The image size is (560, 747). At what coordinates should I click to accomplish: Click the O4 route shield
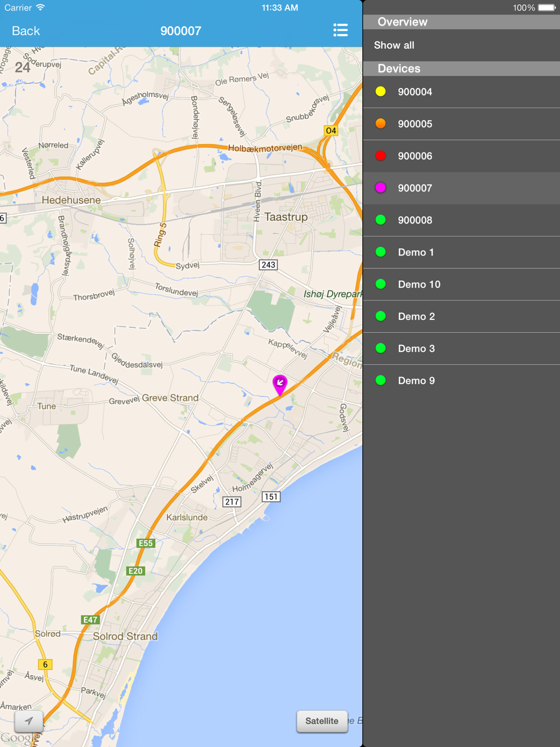331,131
